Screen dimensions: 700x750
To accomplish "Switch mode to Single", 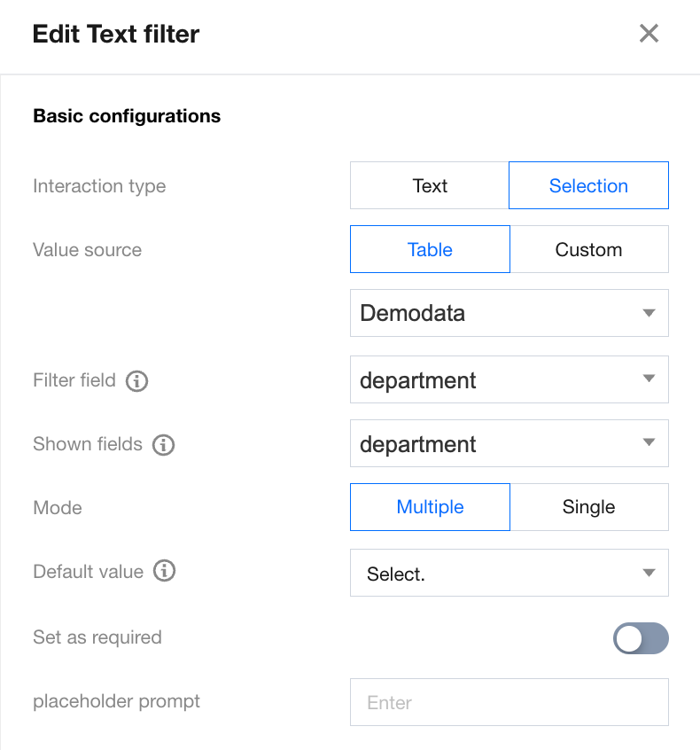I will coord(588,507).
